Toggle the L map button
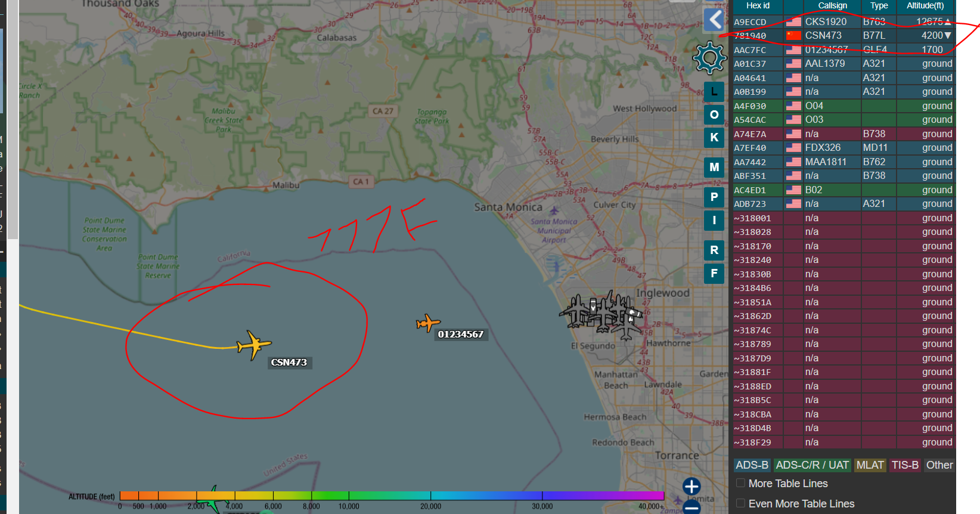980x514 pixels. pos(714,92)
